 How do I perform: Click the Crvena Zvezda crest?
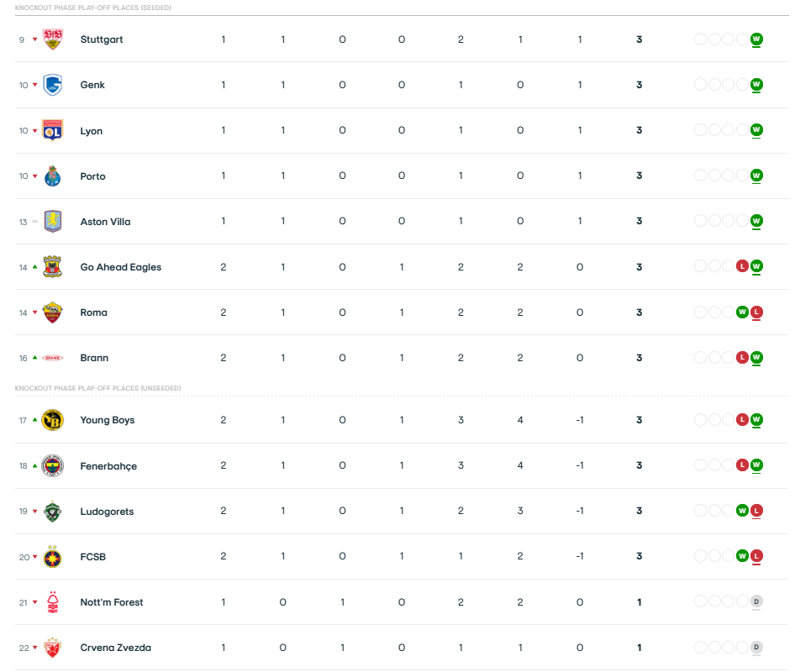[53, 648]
